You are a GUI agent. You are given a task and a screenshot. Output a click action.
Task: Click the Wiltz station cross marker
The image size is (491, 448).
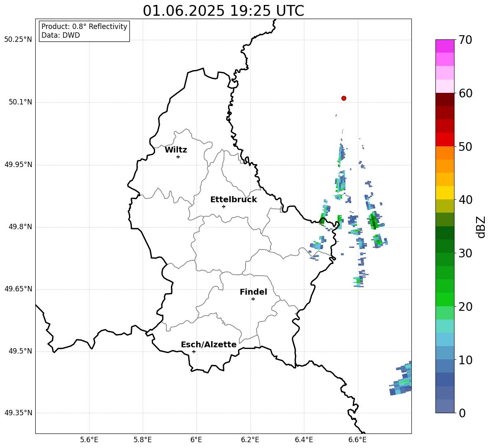click(x=178, y=157)
